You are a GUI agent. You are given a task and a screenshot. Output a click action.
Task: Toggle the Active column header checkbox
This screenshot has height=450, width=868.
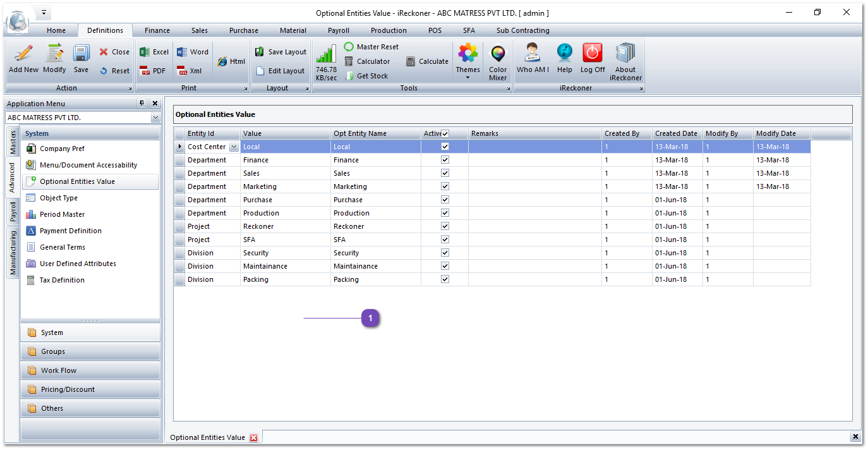pos(445,133)
